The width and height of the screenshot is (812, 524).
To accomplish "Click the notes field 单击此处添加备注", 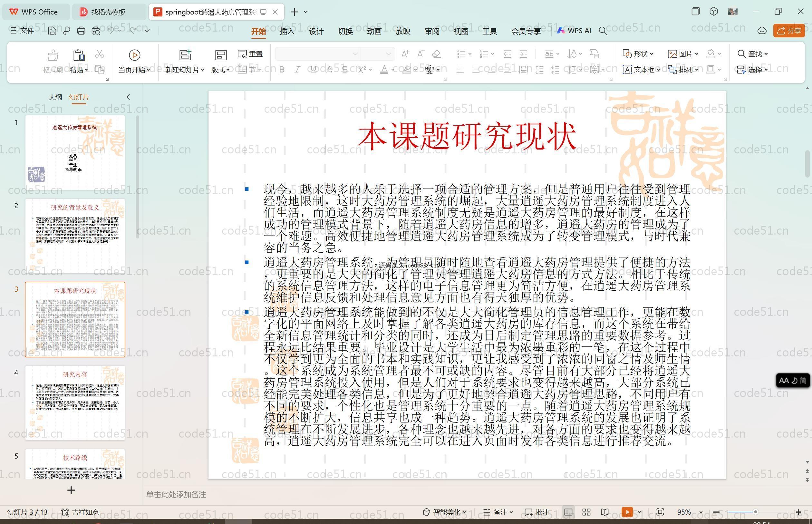I will tap(176, 494).
